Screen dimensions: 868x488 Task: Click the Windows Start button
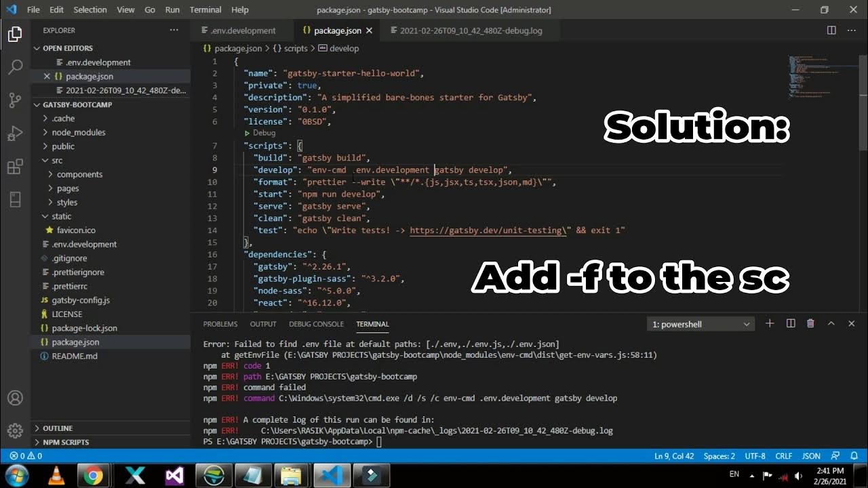16,475
